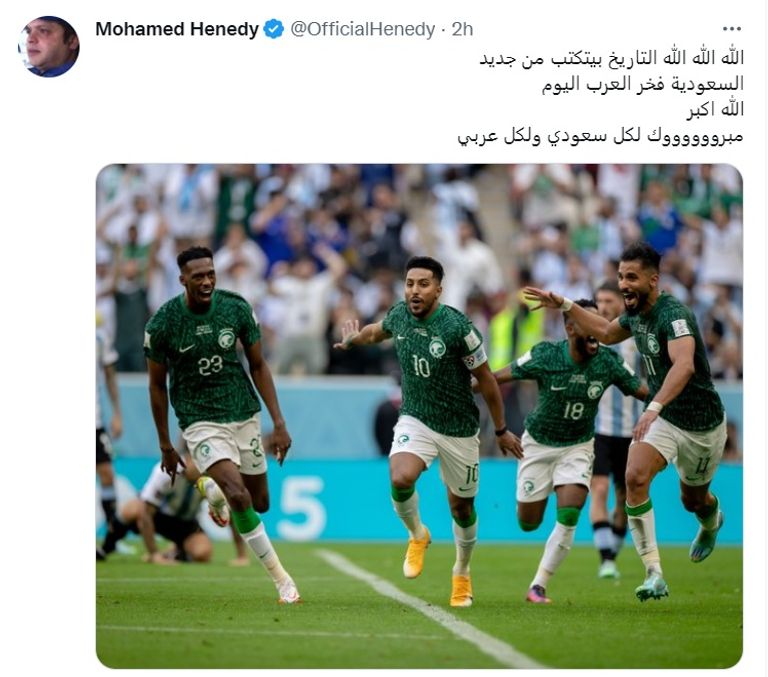Open the attached football celebration photo

coord(419,416)
